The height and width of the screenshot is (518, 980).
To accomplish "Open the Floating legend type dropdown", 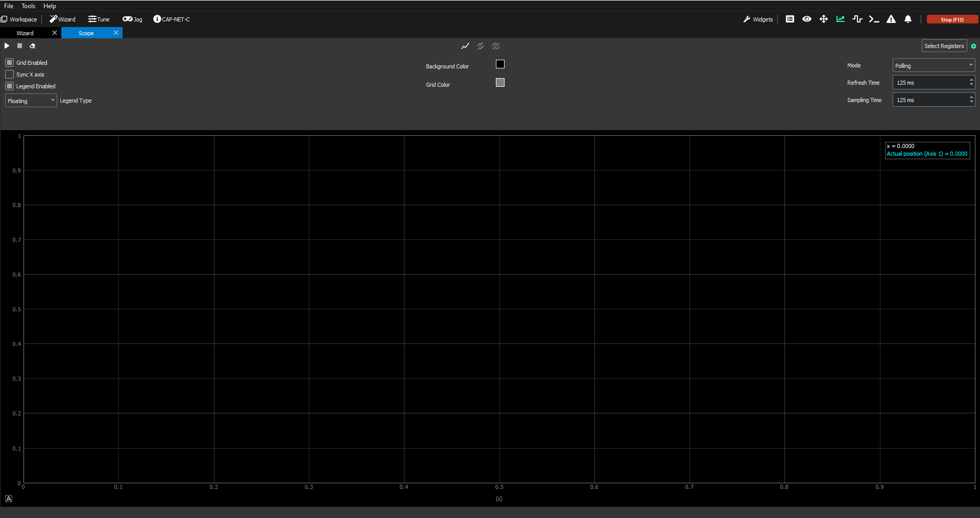I will click(x=31, y=101).
